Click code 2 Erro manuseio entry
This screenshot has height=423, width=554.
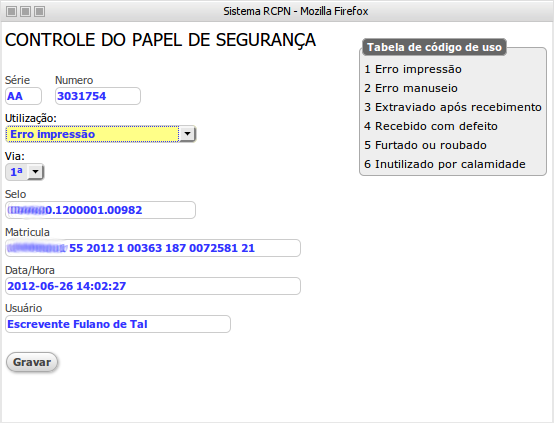point(411,88)
